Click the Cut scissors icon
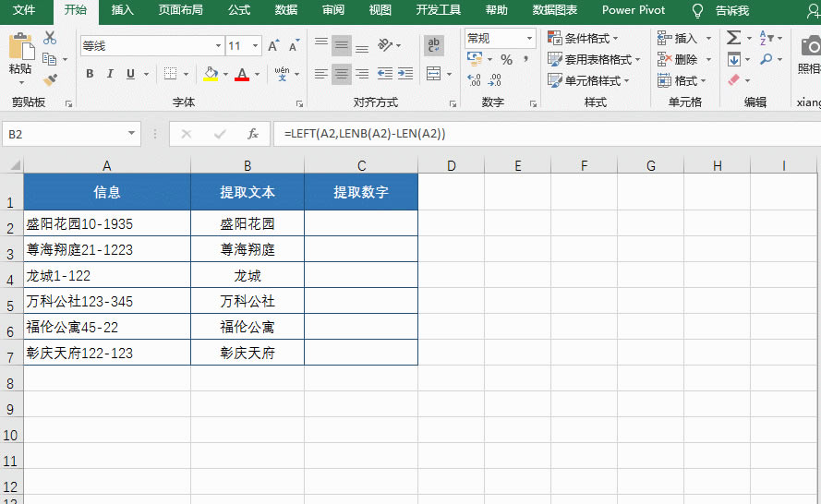 coord(50,38)
